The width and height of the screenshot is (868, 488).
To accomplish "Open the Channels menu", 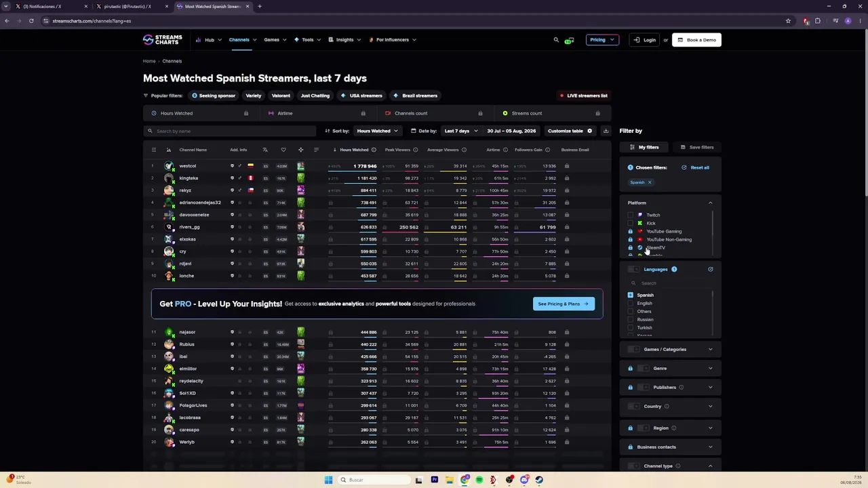I will [x=242, y=40].
